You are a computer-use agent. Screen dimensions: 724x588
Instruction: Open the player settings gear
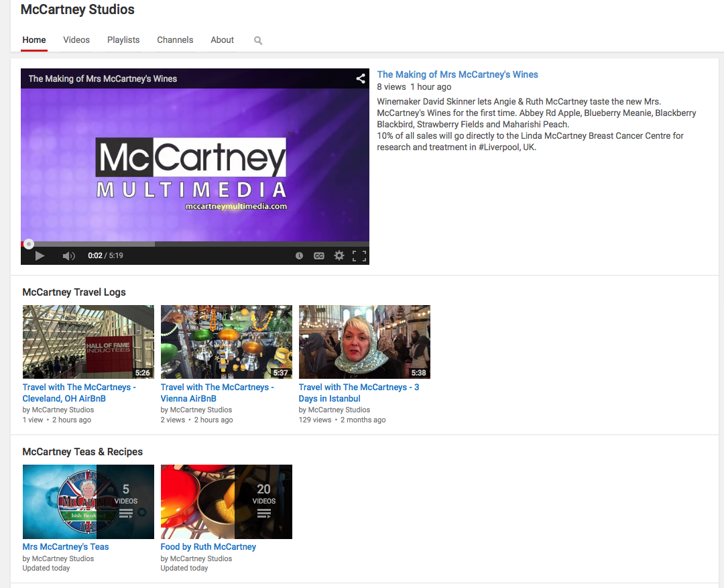[x=339, y=255]
